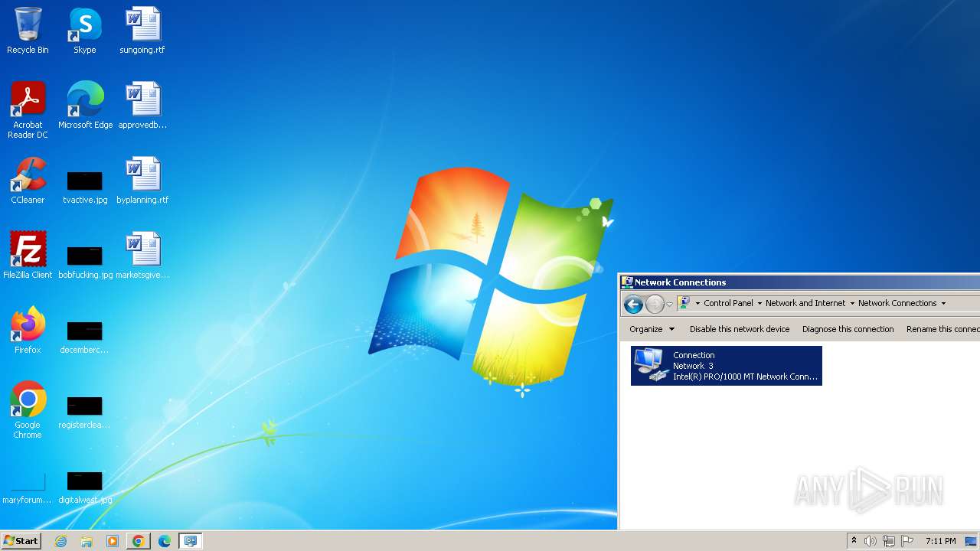980x551 pixels.
Task: Launch Internet Explorer from taskbar
Action: pyautogui.click(x=61, y=541)
